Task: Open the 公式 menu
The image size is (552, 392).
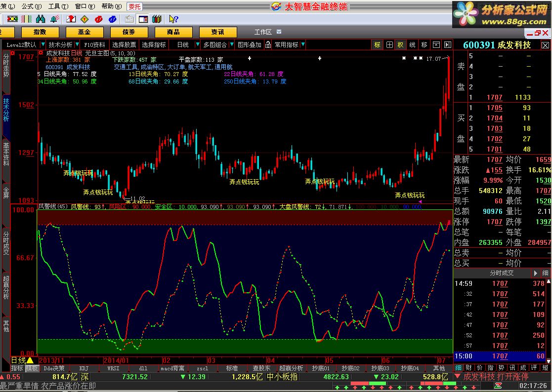Action: click(x=31, y=6)
